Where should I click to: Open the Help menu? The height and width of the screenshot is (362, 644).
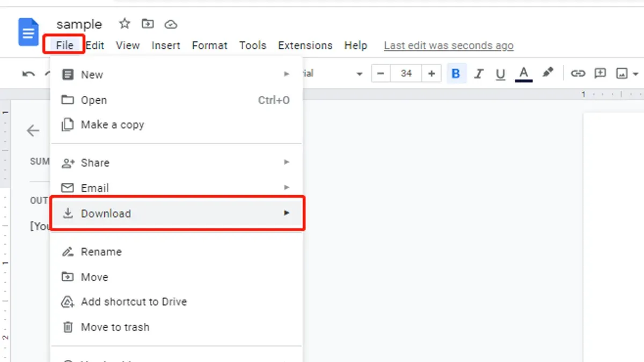click(x=356, y=45)
